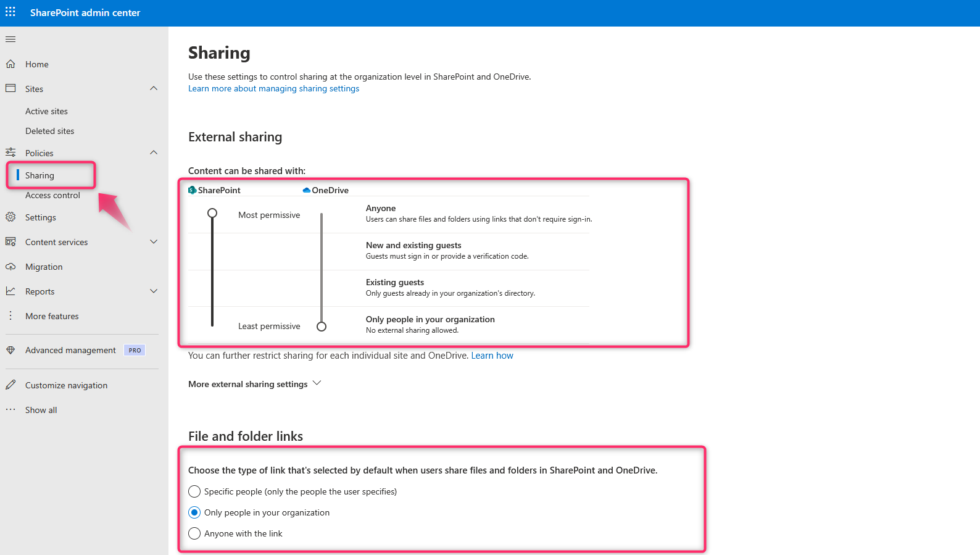Click the Reports chart icon
The width and height of the screenshot is (980, 555).
10,291
